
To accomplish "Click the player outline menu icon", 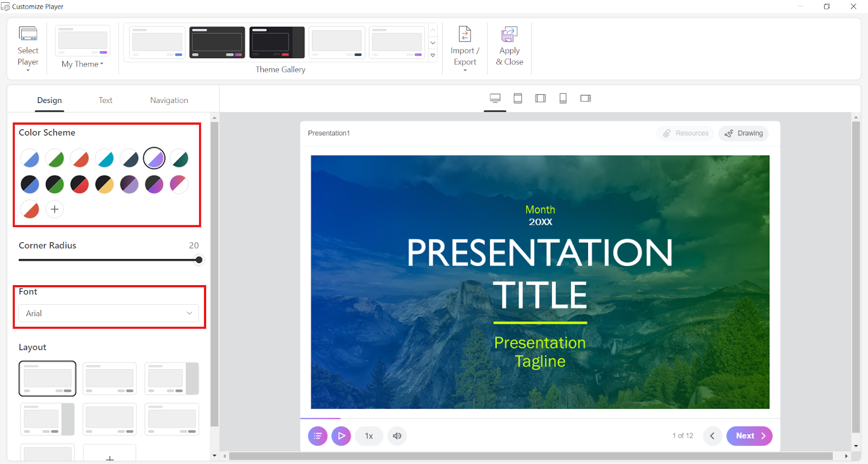I will tap(317, 436).
